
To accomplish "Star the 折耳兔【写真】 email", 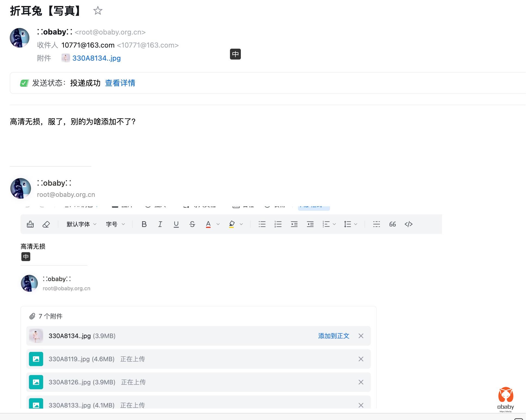I will pyautogui.click(x=98, y=11).
